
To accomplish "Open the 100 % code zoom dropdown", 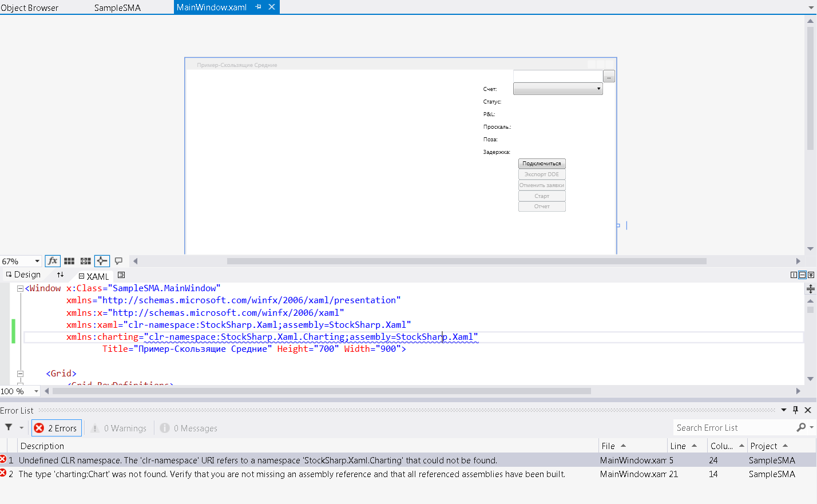I will tap(36, 391).
